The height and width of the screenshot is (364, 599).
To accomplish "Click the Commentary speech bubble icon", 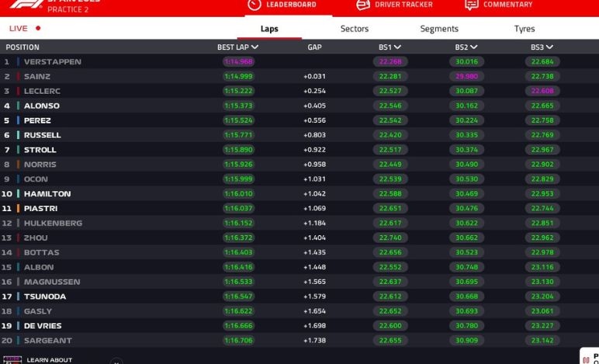I will click(x=472, y=5).
